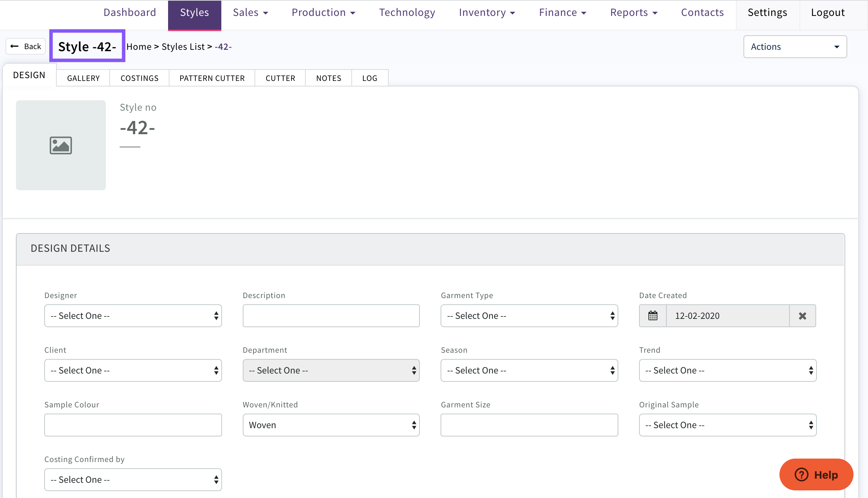Click the Description text field
This screenshot has height=498, width=868.
tap(331, 316)
